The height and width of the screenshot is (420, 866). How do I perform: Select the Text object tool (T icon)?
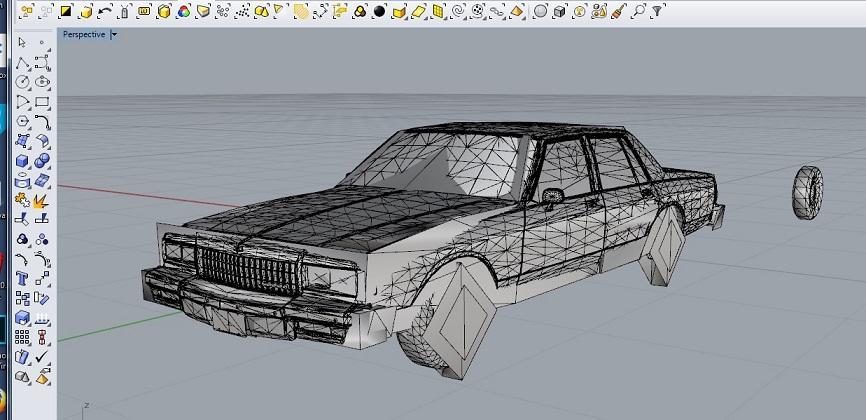[23, 279]
